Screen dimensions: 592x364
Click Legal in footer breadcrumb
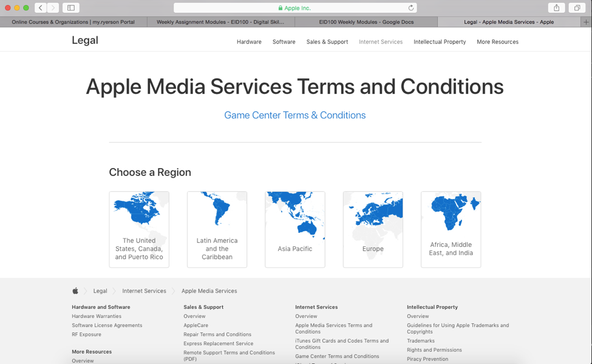pyautogui.click(x=100, y=291)
